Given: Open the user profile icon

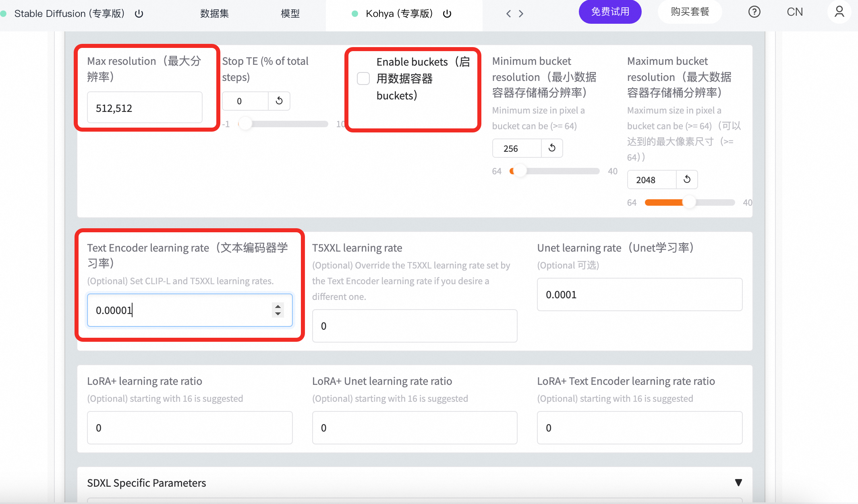Looking at the screenshot, I should coord(839,12).
